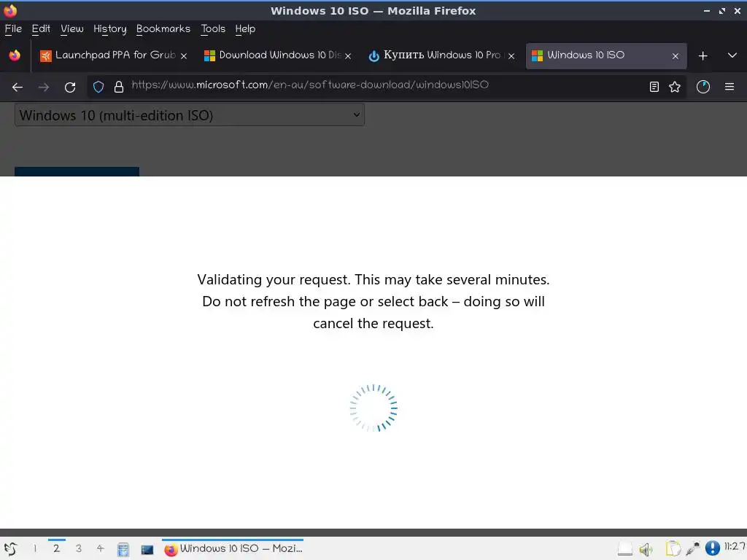This screenshot has width=747, height=560.
Task: Open the View menu
Action: click(x=72, y=29)
